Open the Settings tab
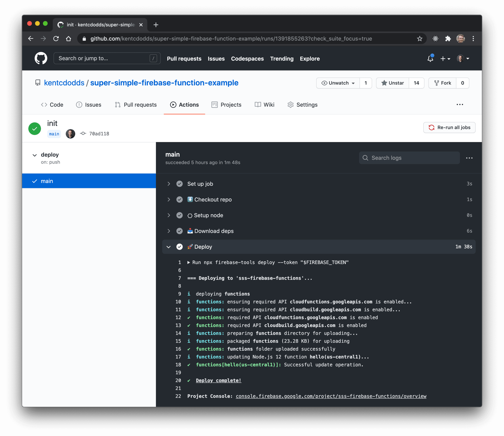504x436 pixels. [x=302, y=105]
